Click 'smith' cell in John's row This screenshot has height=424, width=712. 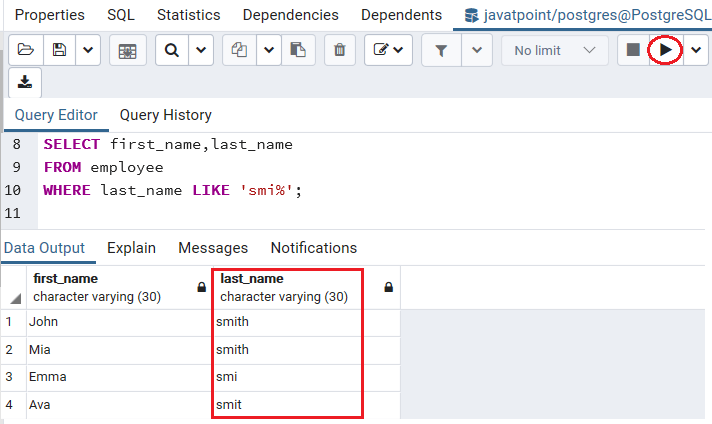306,322
